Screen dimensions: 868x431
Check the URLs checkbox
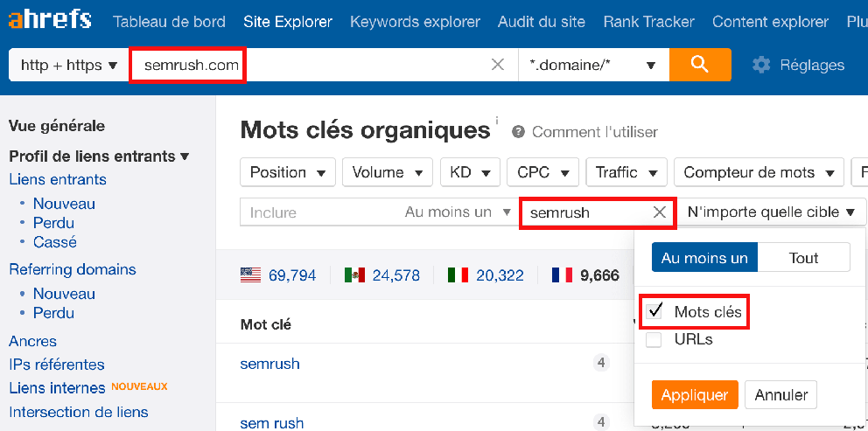pyautogui.click(x=654, y=340)
